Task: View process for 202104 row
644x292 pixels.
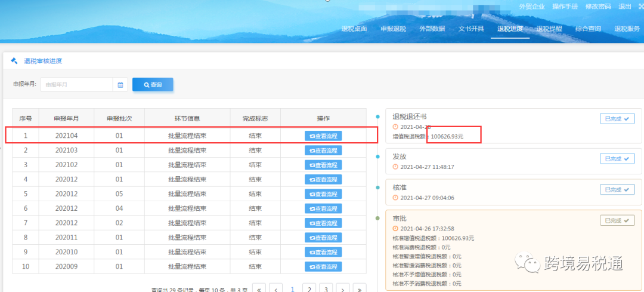Action: click(x=323, y=136)
